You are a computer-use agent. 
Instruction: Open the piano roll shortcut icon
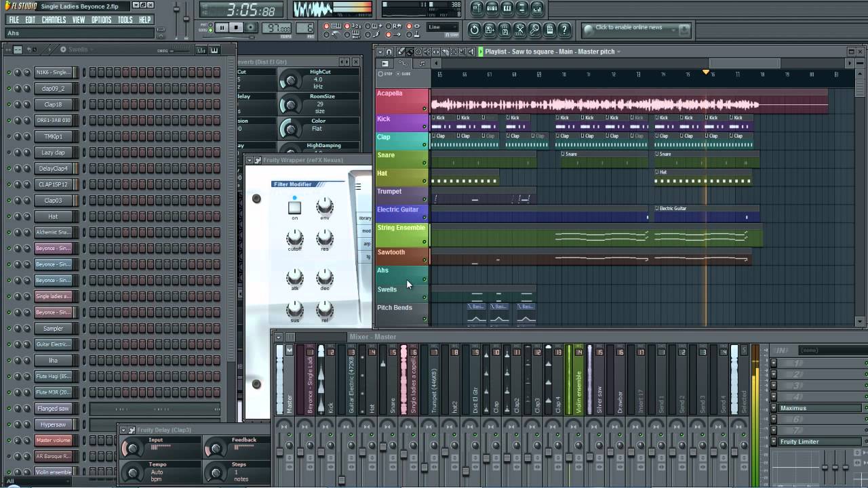click(x=507, y=8)
